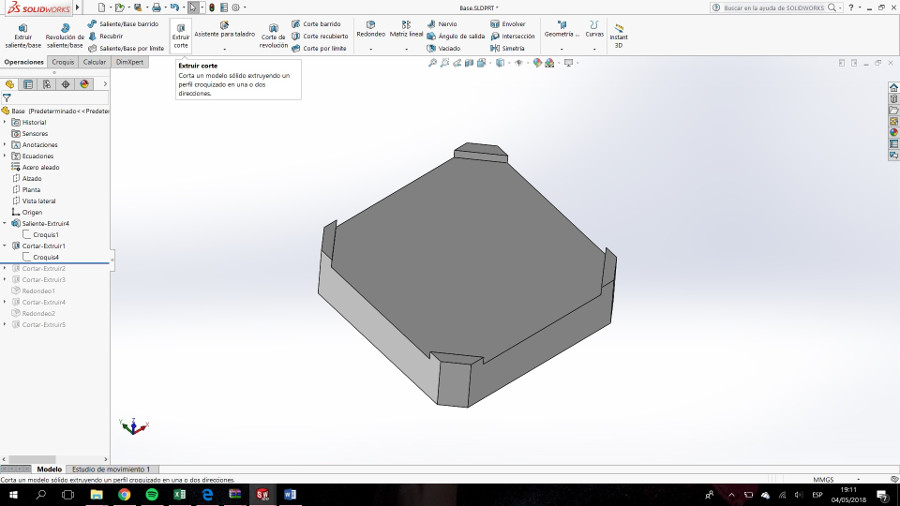Image resolution: width=900 pixels, height=506 pixels.
Task: Click the Print icon
Action: (156, 7)
